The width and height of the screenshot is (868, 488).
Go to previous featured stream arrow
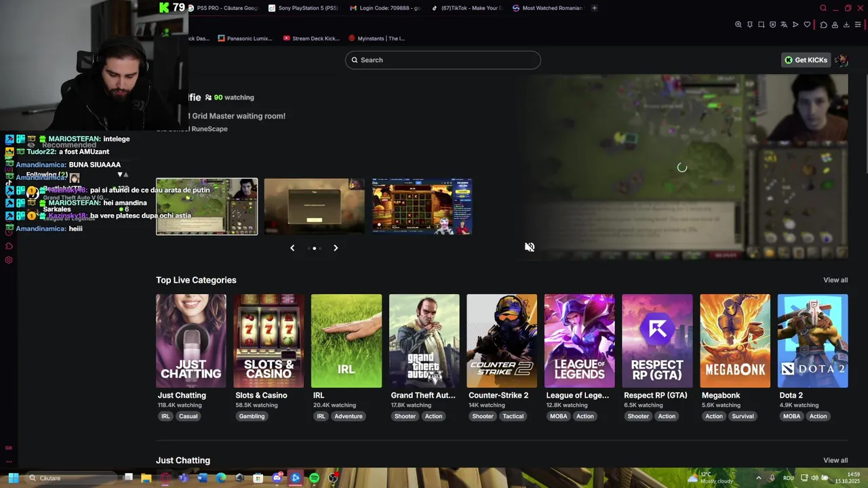[292, 248]
